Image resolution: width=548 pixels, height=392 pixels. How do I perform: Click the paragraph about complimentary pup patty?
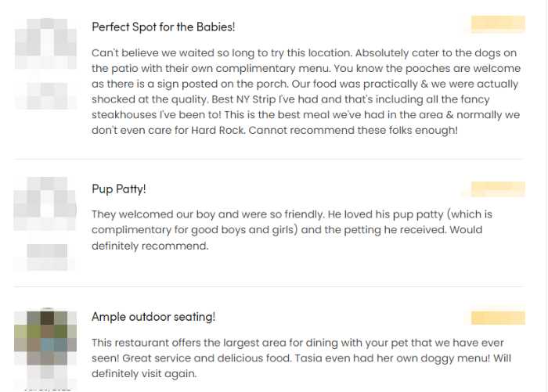tap(292, 230)
